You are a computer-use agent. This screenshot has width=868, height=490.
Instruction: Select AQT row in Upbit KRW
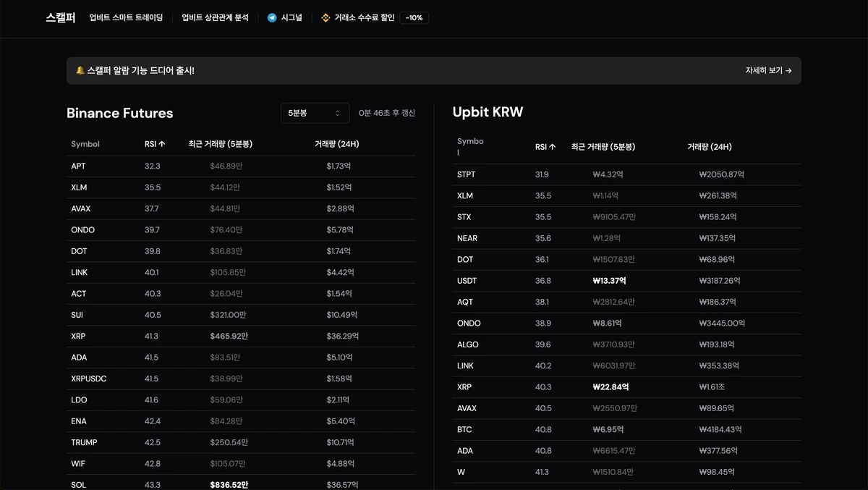(x=627, y=302)
